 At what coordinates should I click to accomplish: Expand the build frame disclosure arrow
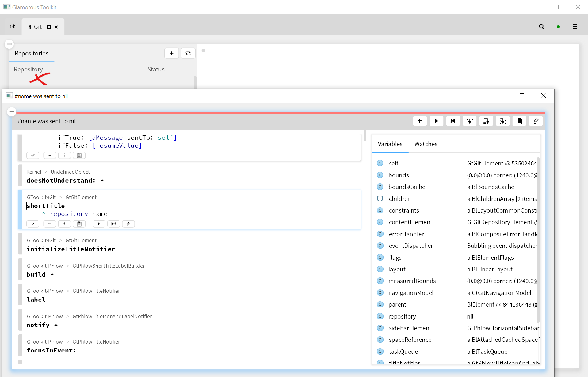pos(52,274)
